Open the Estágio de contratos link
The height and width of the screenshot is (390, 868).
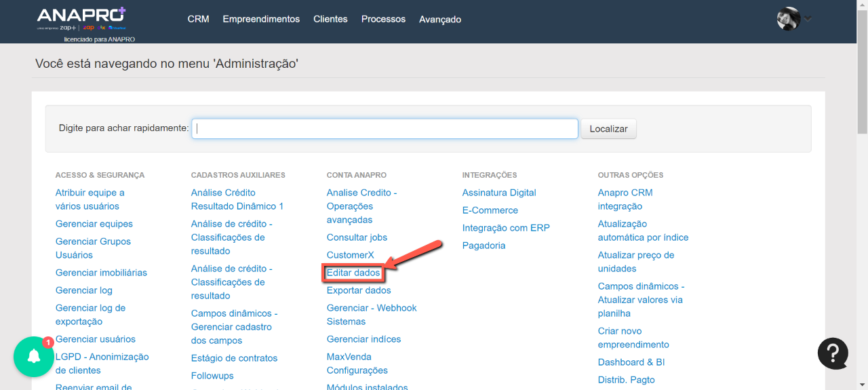click(234, 358)
